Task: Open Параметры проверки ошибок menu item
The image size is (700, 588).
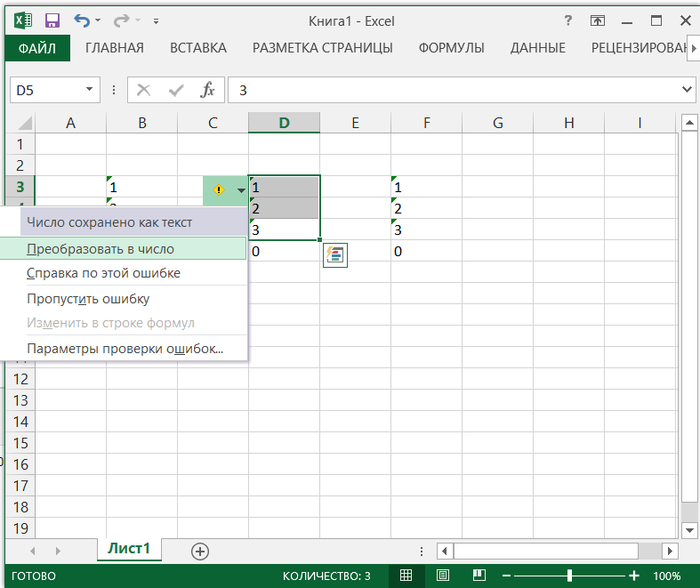Action: pos(124,349)
